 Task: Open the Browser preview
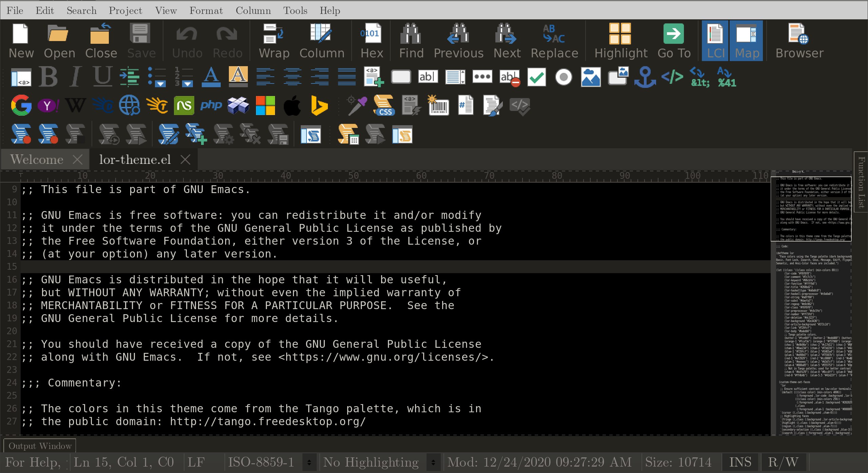799,41
